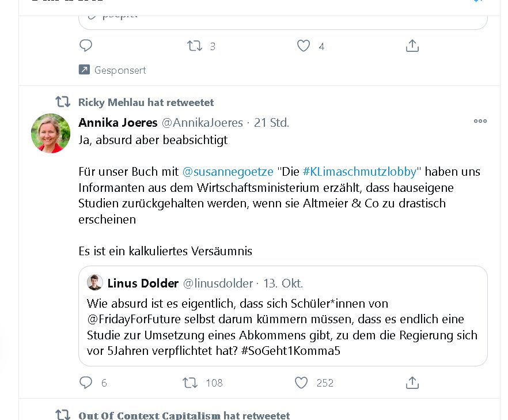Open the quoted tweet from Linus Dolder
The width and height of the screenshot is (508, 420).
[283, 316]
